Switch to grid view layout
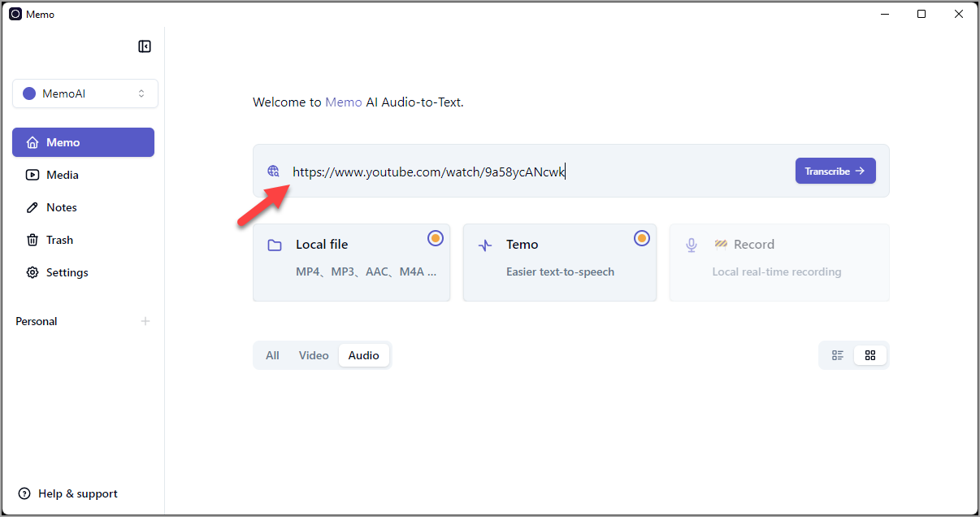 [x=870, y=355]
